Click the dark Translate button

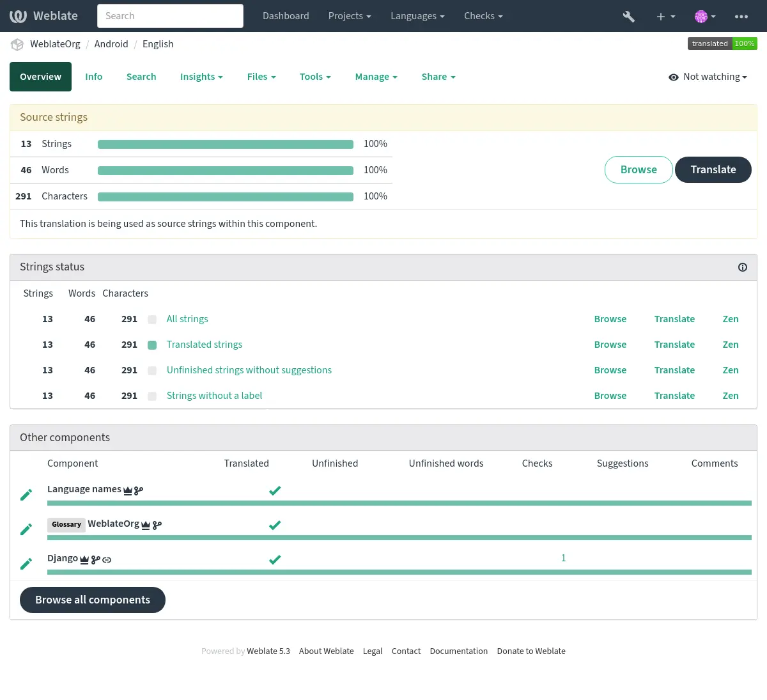click(713, 169)
